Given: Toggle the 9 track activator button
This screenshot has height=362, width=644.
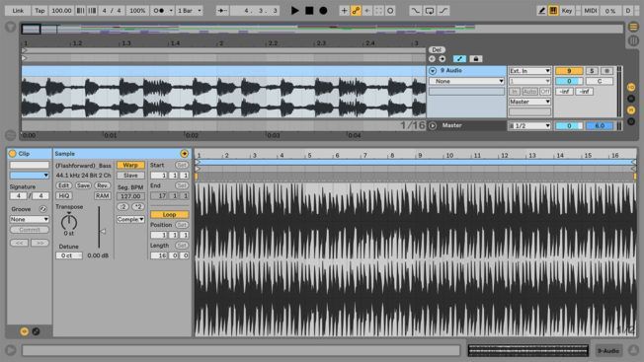Looking at the screenshot, I should click(x=569, y=71).
